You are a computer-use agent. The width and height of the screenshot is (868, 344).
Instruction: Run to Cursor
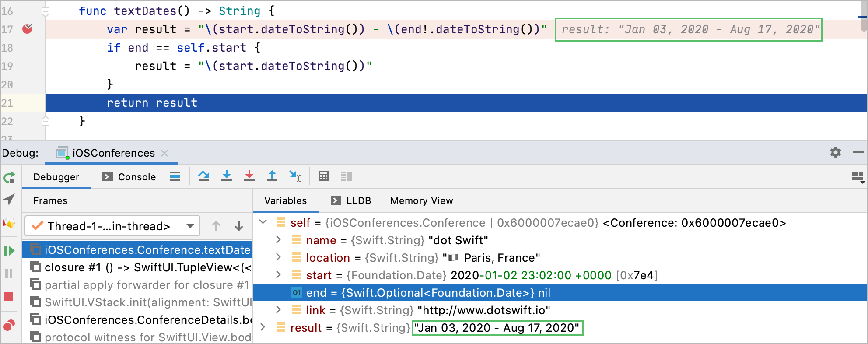point(295,176)
